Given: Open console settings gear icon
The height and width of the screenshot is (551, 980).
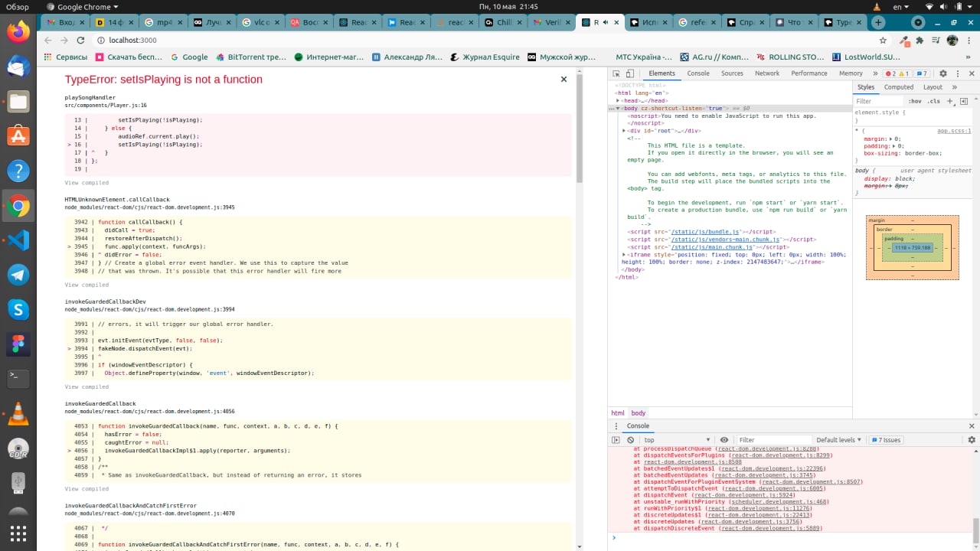Looking at the screenshot, I should pyautogui.click(x=972, y=440).
